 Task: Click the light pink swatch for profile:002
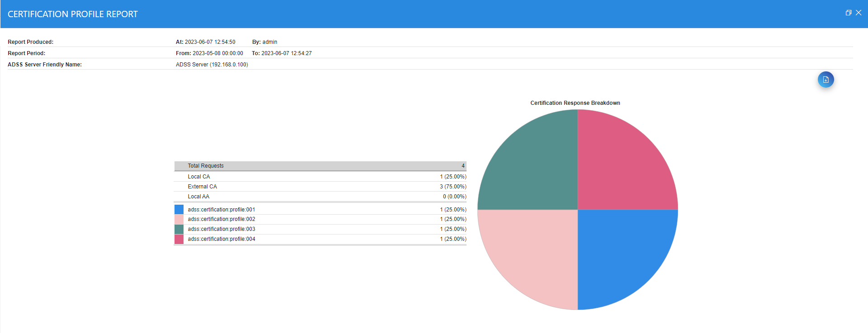click(179, 219)
